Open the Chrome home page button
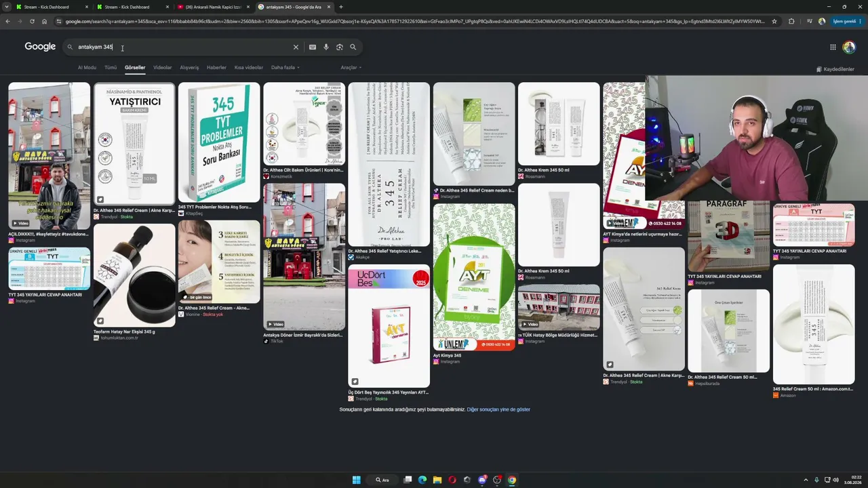The width and height of the screenshot is (868, 488). tap(44, 21)
